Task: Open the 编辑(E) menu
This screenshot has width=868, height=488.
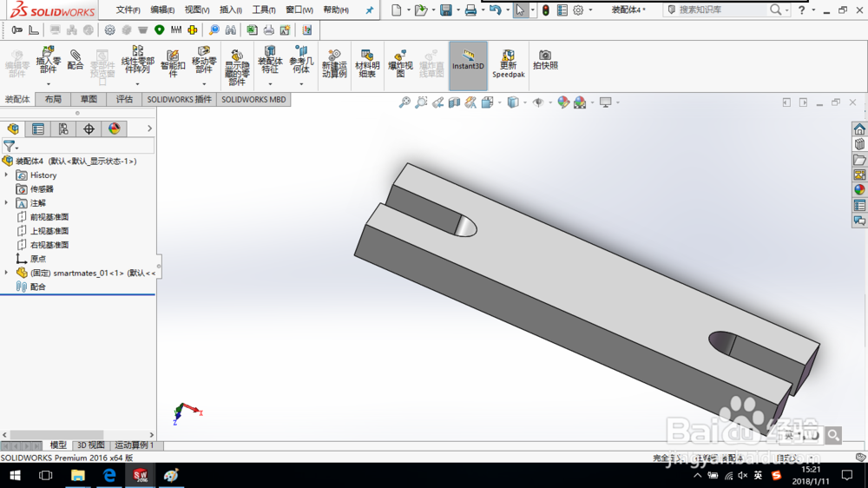Action: 162,10
